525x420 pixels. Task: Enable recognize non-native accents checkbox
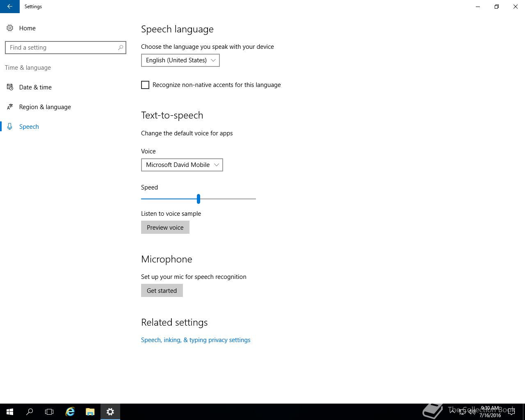(x=145, y=85)
